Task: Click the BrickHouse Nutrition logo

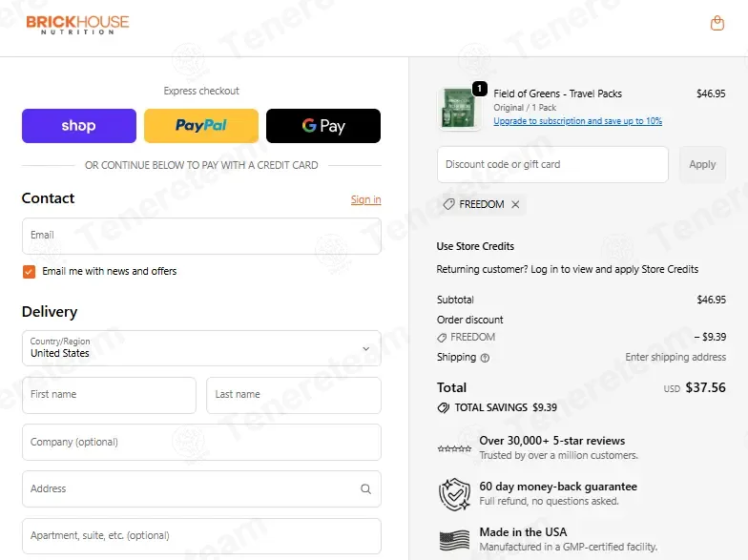Action: [x=77, y=25]
